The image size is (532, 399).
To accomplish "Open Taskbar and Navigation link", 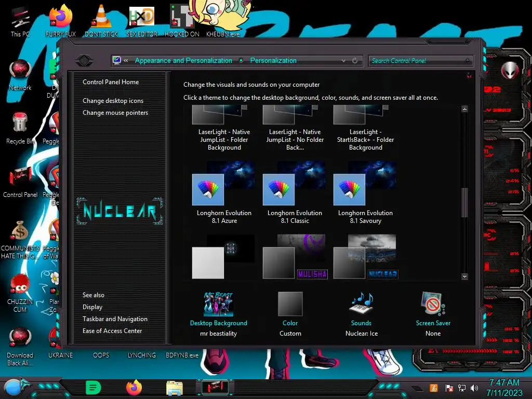I will 115,319.
